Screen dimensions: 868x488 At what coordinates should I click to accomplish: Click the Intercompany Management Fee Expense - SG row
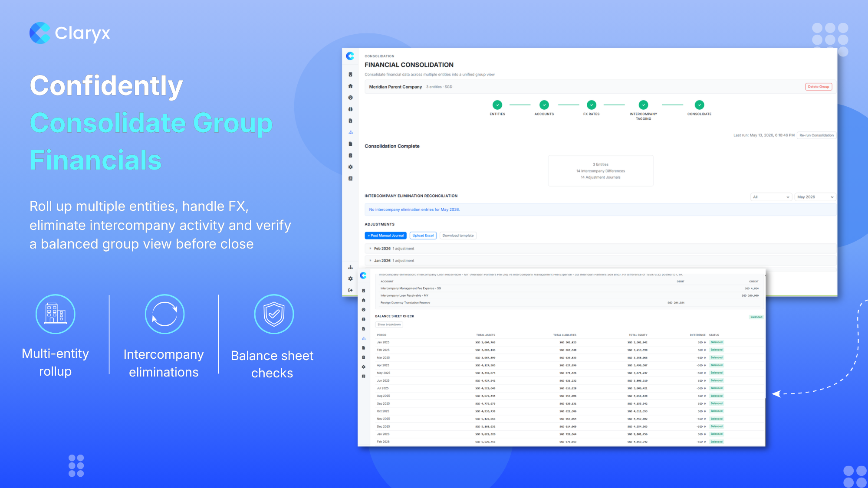pos(569,288)
